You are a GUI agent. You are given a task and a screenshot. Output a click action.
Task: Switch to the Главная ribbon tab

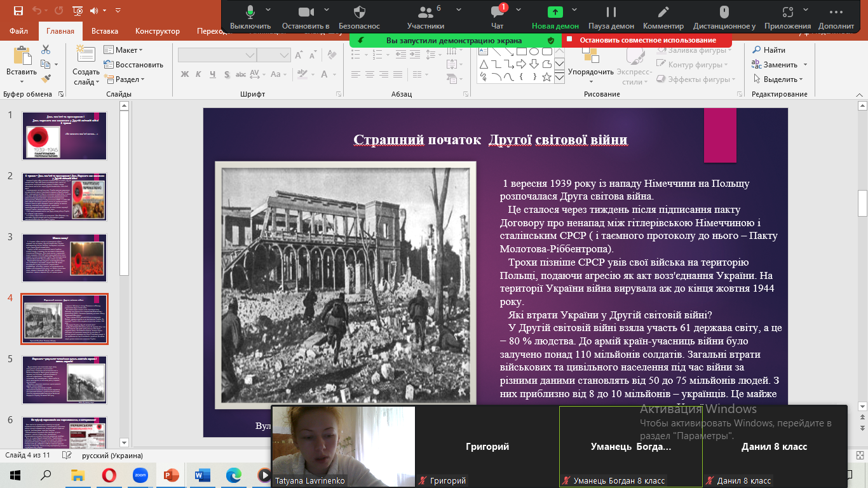[x=60, y=31]
